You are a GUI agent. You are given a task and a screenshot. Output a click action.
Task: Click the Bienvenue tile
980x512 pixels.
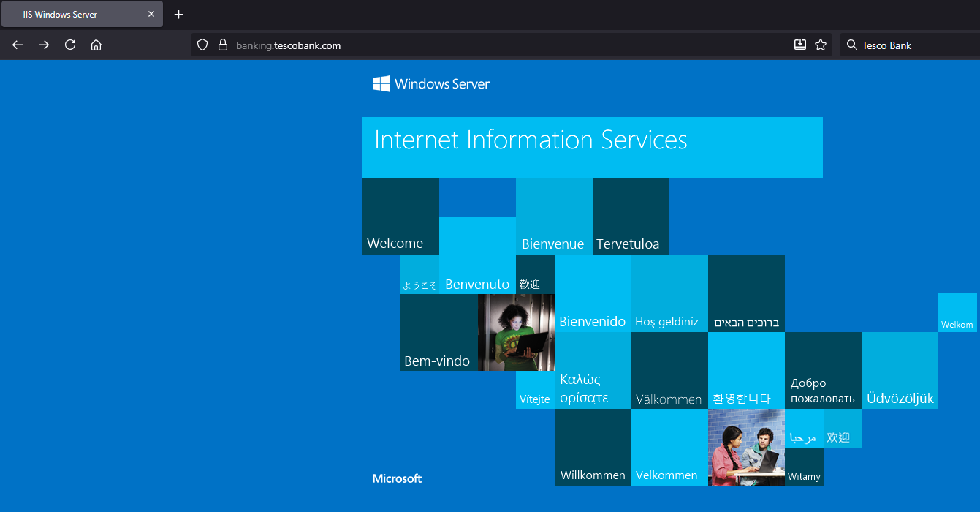[x=554, y=217]
